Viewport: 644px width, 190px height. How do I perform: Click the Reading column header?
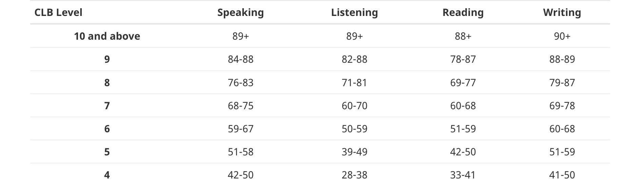coord(463,13)
